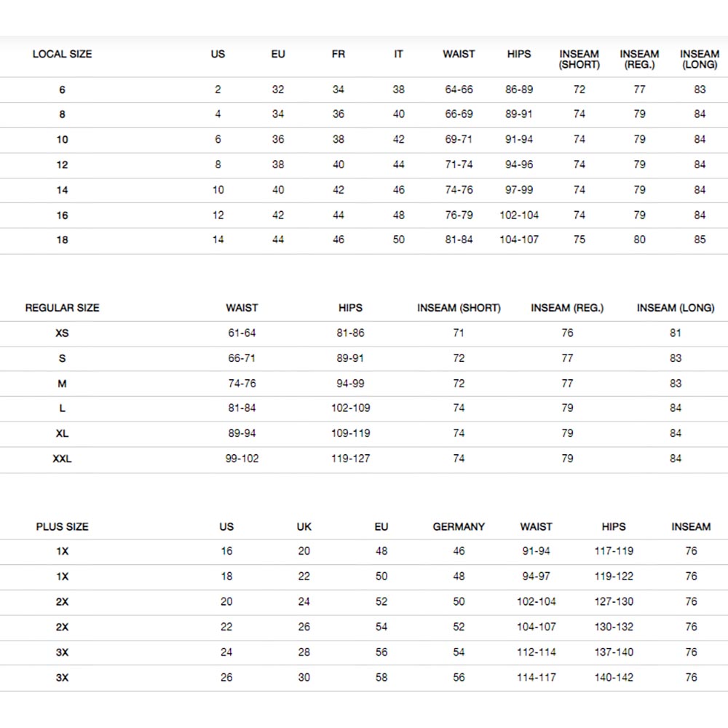
Task: Click the LOCAL SIZE column header
Action: (62, 54)
